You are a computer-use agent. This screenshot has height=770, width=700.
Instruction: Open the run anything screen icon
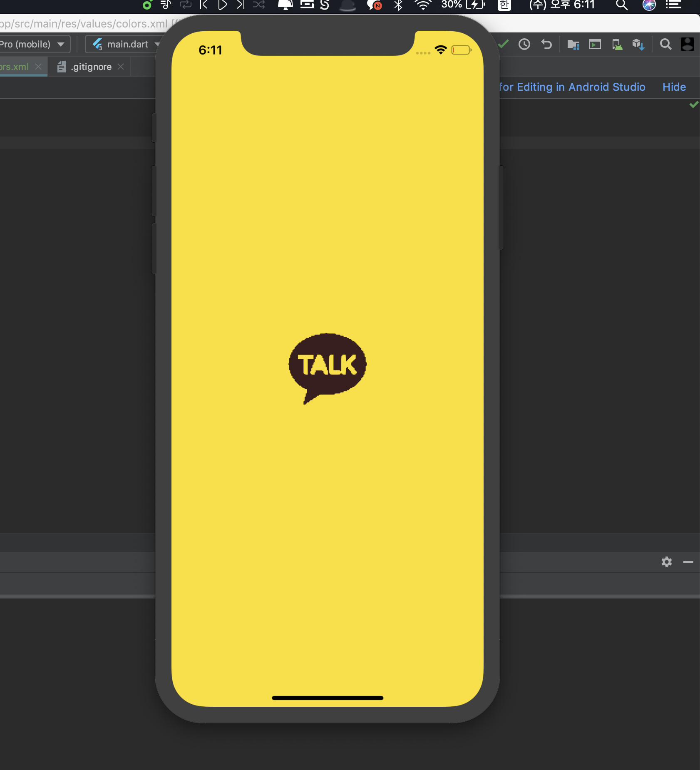[595, 44]
